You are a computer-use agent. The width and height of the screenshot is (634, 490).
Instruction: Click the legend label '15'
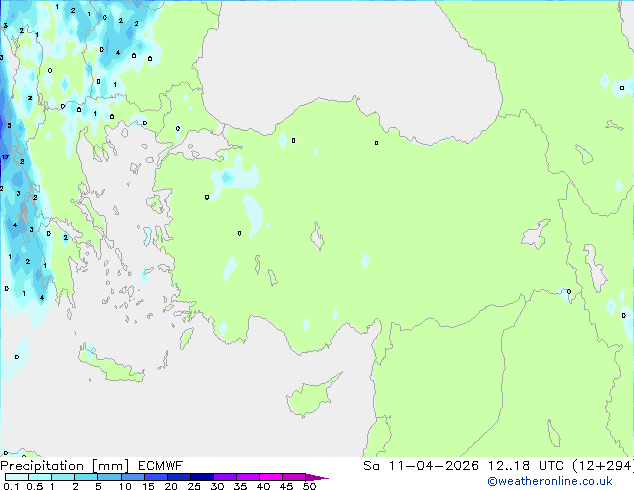148,486
